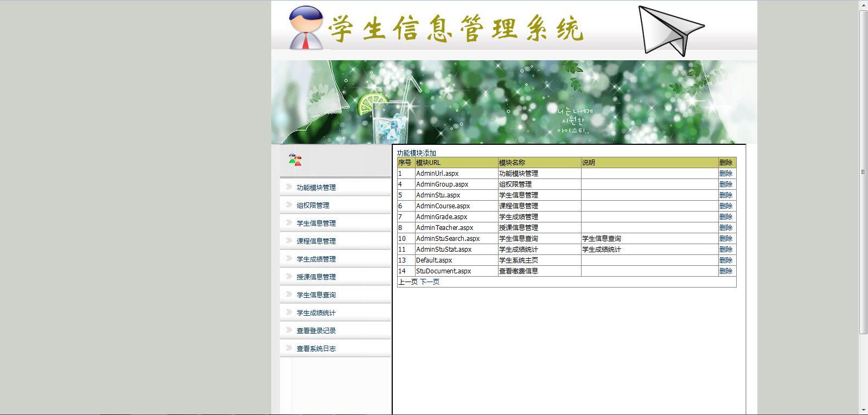The width and height of the screenshot is (868, 415).
Task: Select the AdminTeacher.aspx cell
Action: pyautogui.click(x=456, y=228)
